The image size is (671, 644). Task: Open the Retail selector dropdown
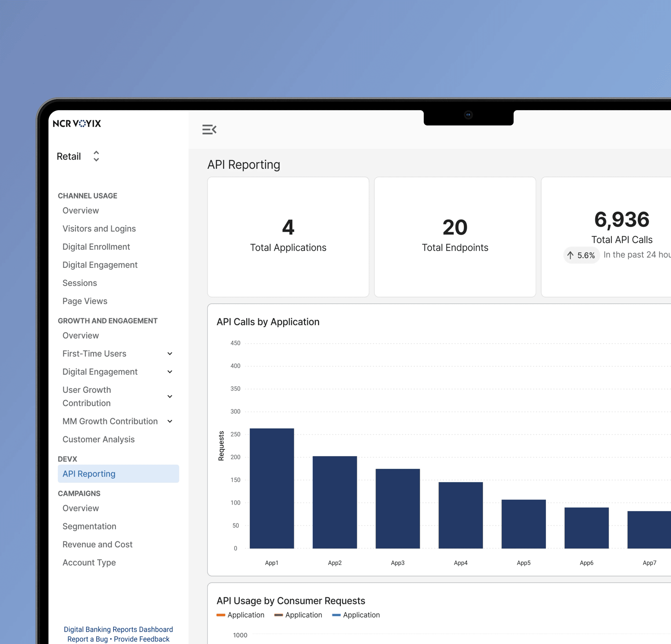(78, 156)
